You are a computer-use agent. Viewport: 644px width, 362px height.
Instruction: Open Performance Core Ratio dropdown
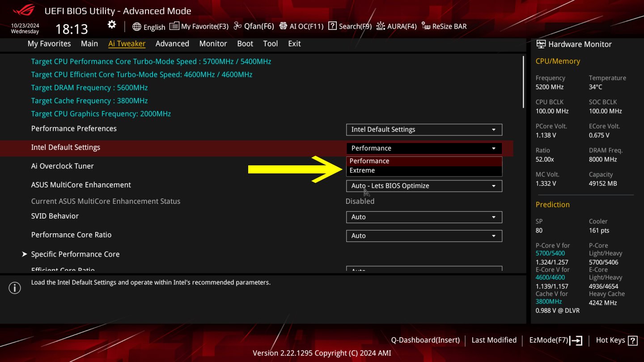tap(424, 236)
